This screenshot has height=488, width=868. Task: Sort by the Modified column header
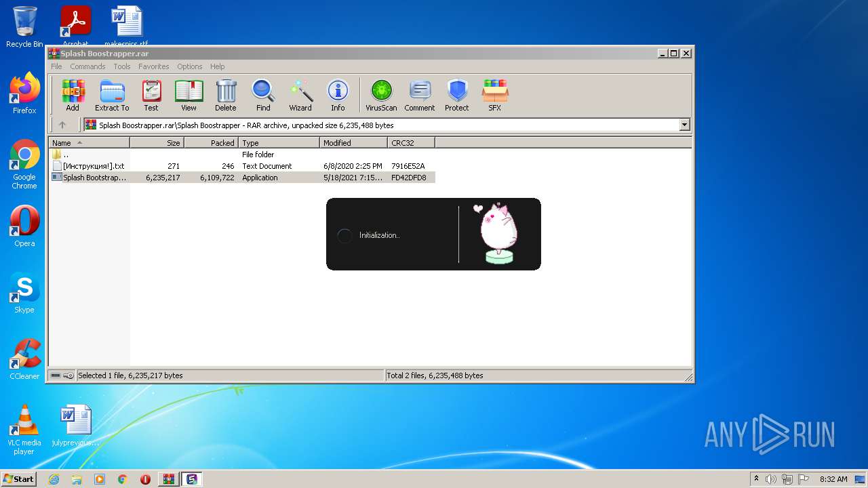tap(353, 143)
